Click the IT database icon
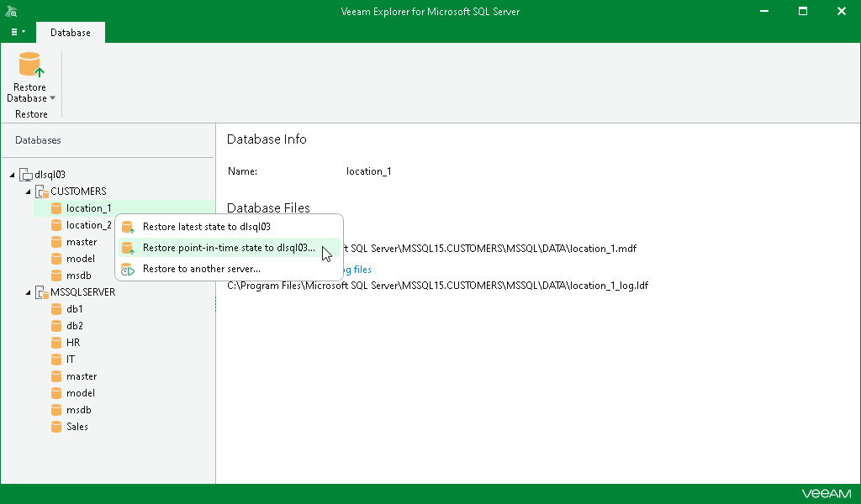This screenshot has width=861, height=504. click(x=56, y=360)
